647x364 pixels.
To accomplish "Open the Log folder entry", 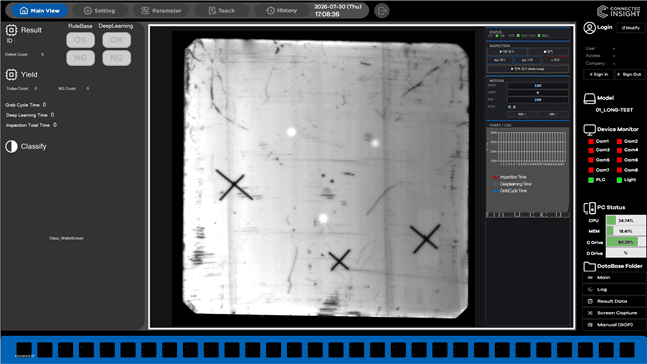I will click(614, 290).
